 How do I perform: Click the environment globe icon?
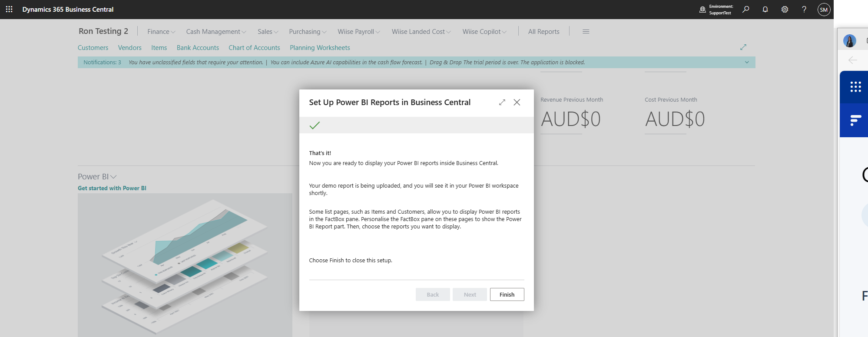[x=702, y=10]
